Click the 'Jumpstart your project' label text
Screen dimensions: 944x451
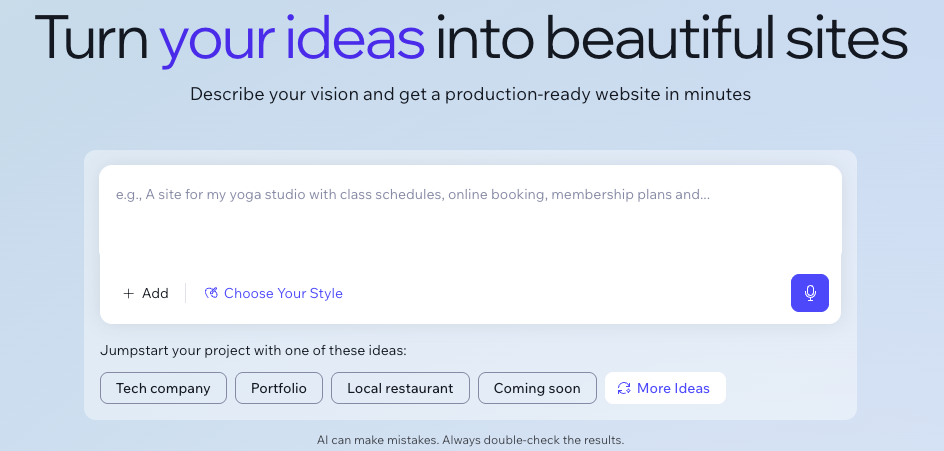click(253, 350)
